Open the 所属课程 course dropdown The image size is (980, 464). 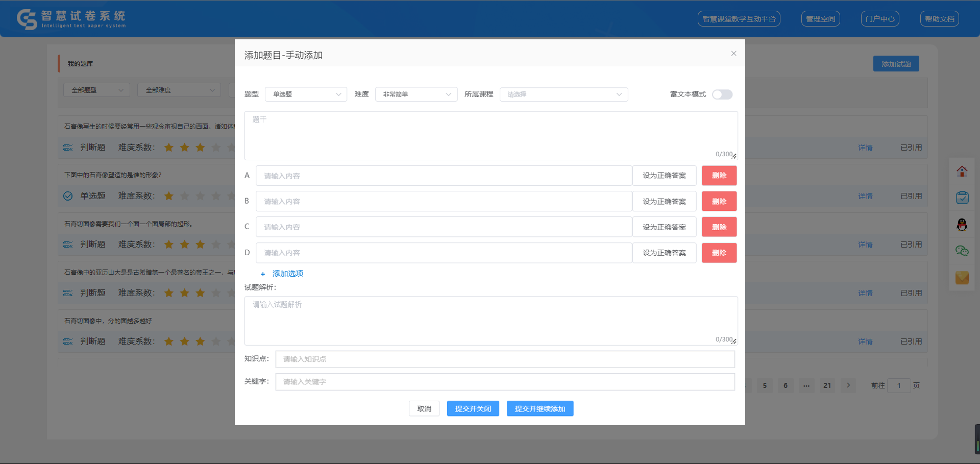point(563,94)
